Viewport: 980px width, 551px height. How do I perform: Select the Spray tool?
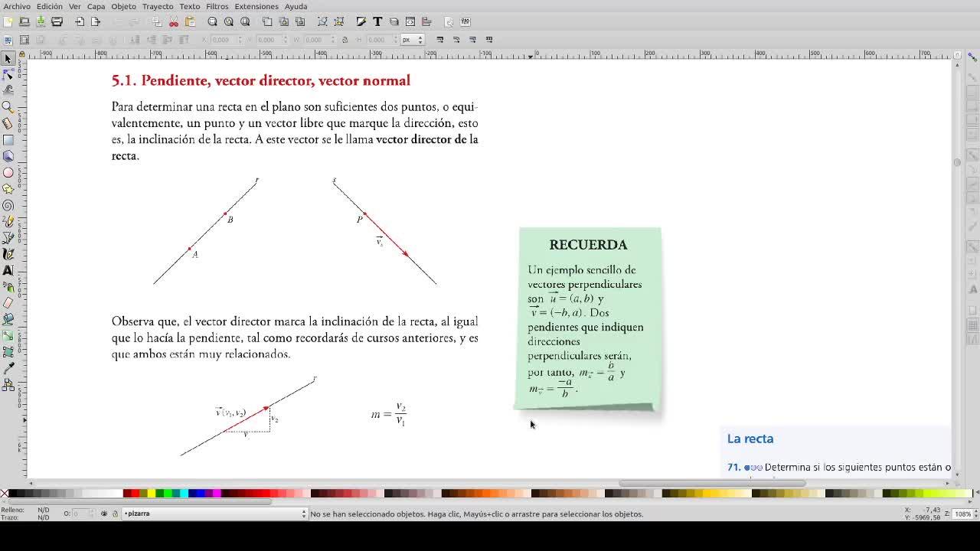point(8,287)
